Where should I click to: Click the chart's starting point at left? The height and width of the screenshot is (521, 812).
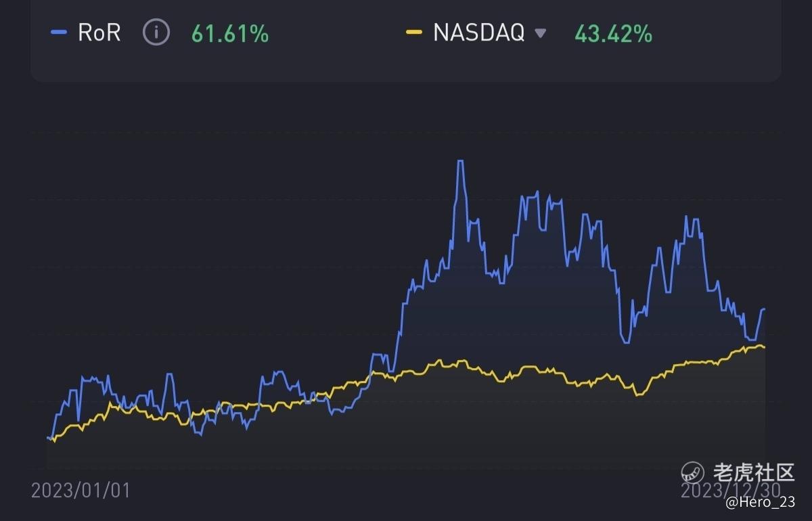click(x=47, y=438)
